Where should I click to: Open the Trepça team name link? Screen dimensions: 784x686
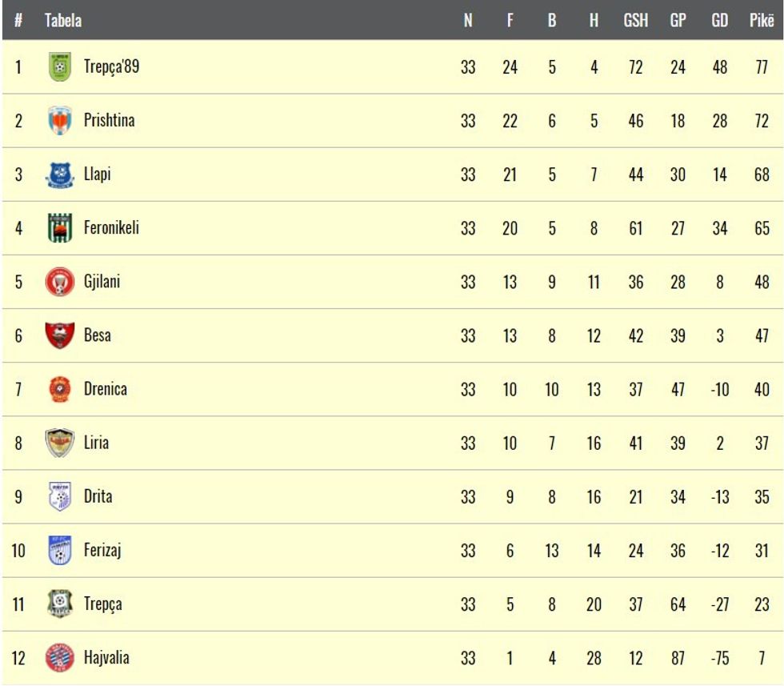103,604
